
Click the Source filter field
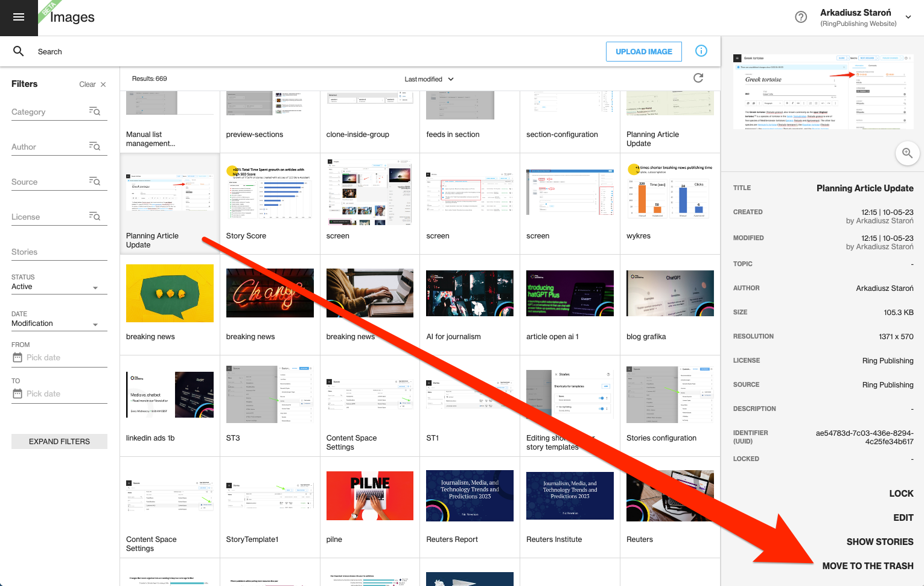tap(59, 182)
